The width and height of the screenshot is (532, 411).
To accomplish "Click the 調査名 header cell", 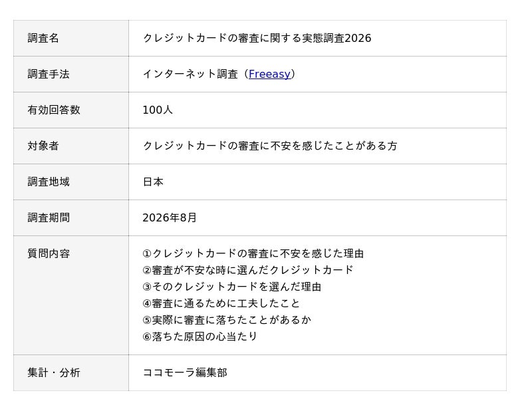I will [71, 38].
